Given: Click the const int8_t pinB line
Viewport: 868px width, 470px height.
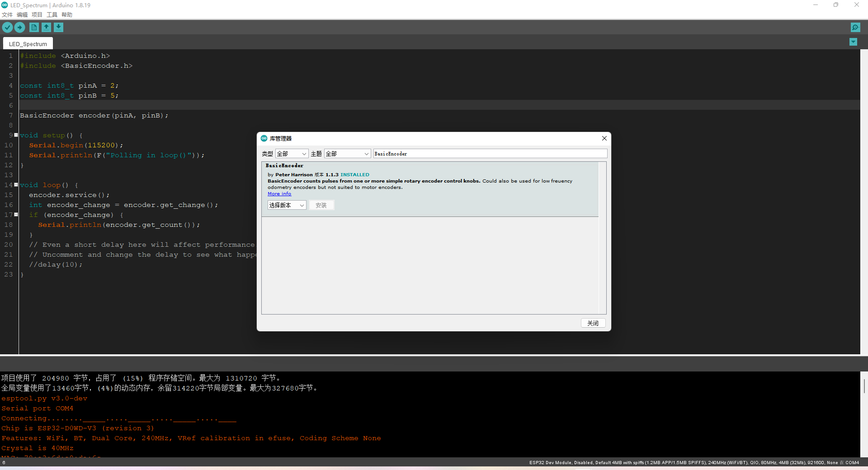Looking at the screenshot, I should 69,95.
